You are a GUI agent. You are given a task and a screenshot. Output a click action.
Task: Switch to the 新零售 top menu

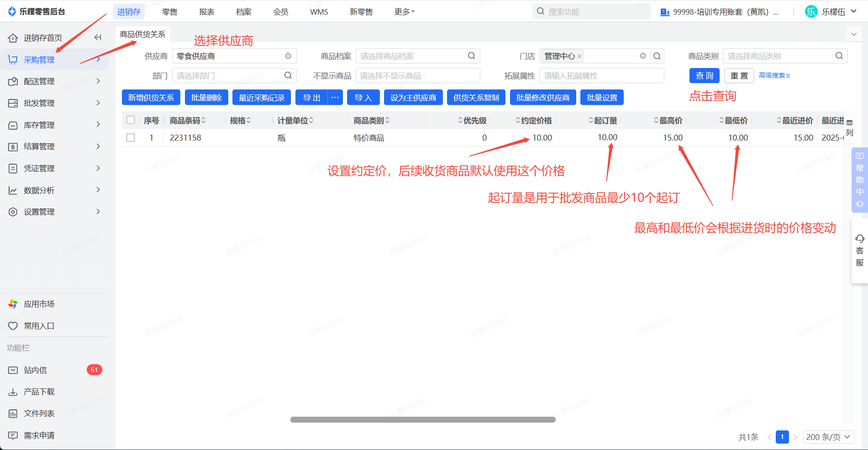(361, 12)
